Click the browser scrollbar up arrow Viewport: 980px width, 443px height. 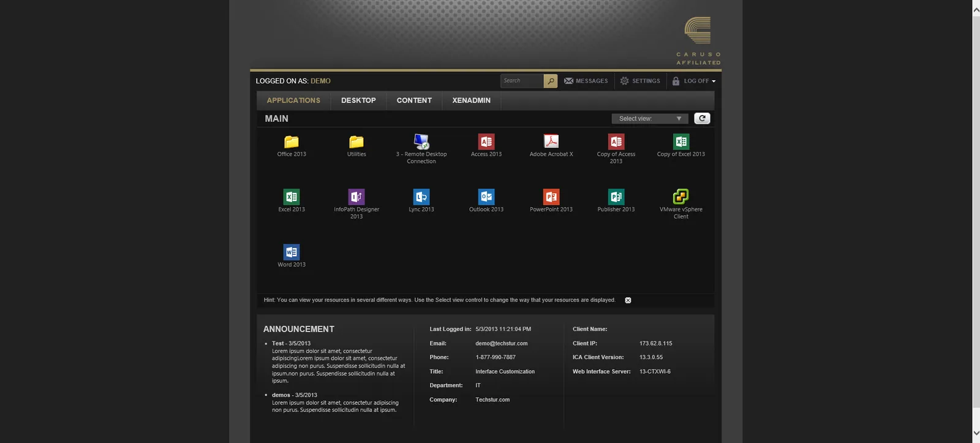(976, 10)
